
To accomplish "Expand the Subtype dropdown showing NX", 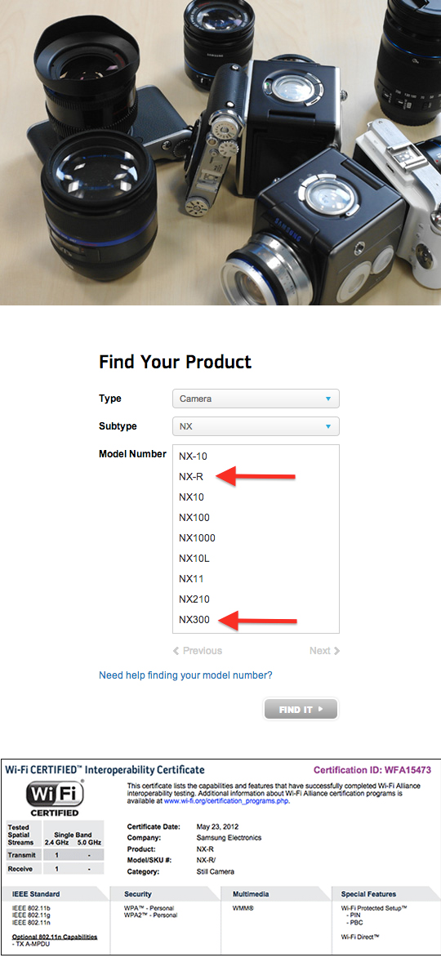I will pyautogui.click(x=256, y=426).
